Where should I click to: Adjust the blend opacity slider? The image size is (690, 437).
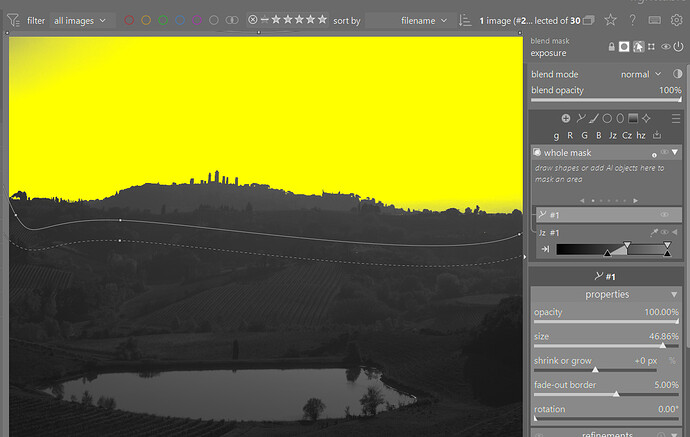(606, 99)
